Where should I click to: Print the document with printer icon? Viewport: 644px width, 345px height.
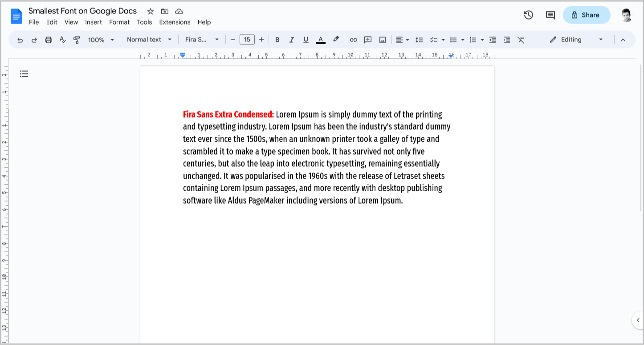click(49, 40)
